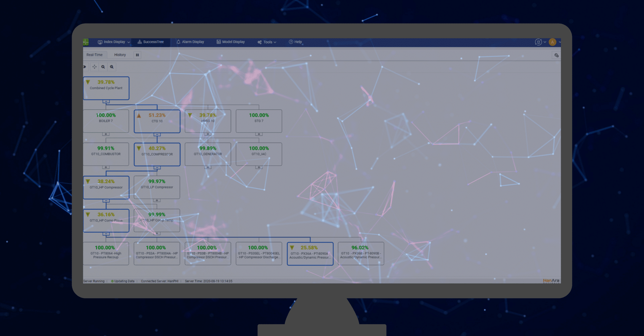Expand the GT10_HP Comp Temp node
Image resolution: width=644 pixels, height=336 pixels.
157,234
